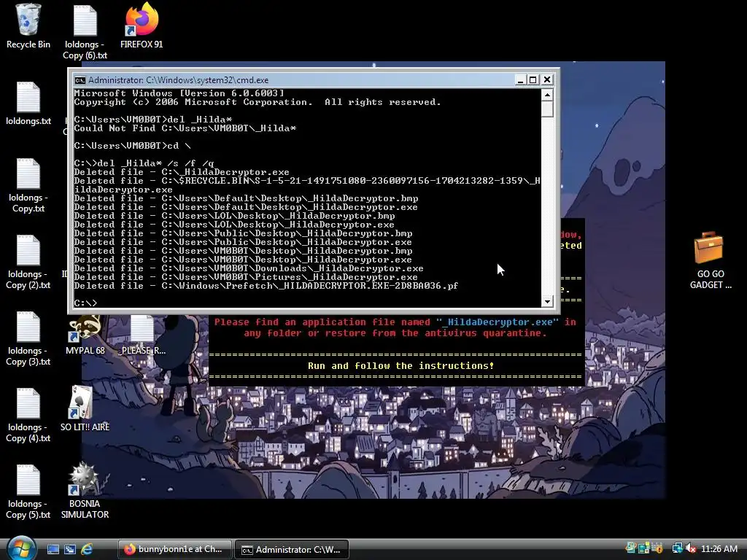Click the Windows Start orb

22,548
